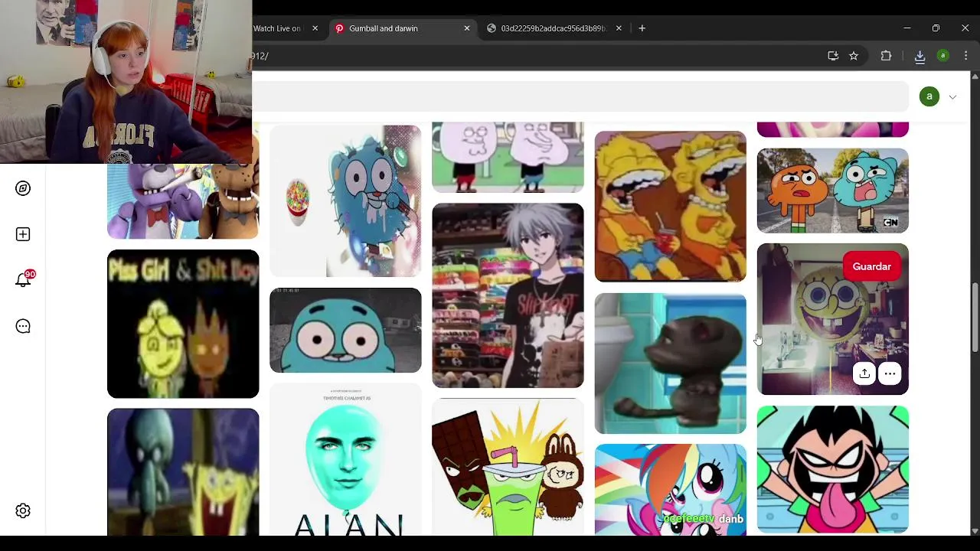Open the two white-headed cartoon figures pin
The width and height of the screenshot is (980, 551).
tap(508, 158)
